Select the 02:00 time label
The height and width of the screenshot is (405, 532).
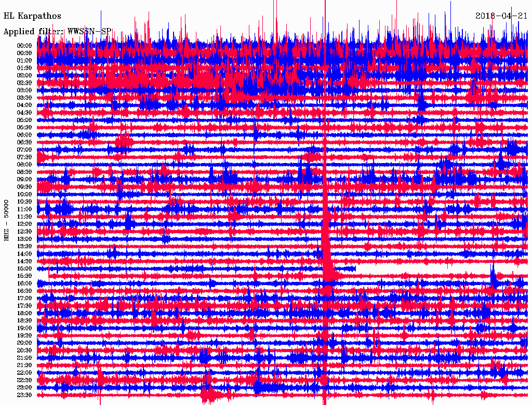pyautogui.click(x=24, y=75)
